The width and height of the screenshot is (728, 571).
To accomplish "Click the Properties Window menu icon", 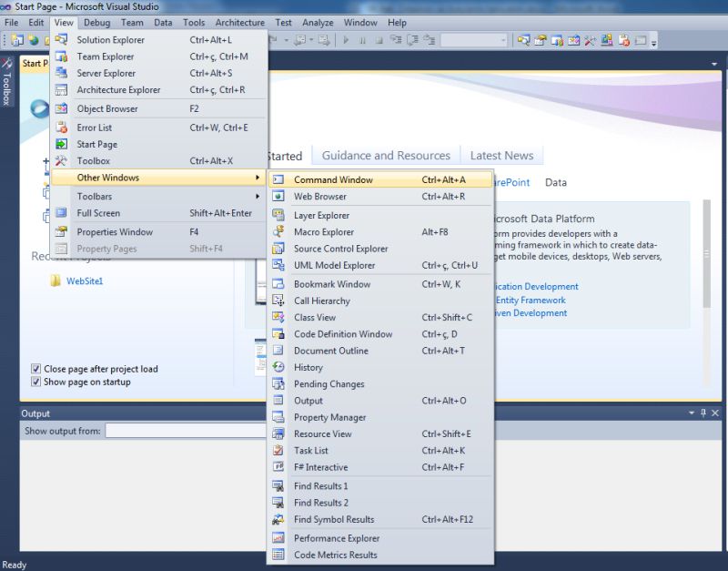I will coord(61,231).
